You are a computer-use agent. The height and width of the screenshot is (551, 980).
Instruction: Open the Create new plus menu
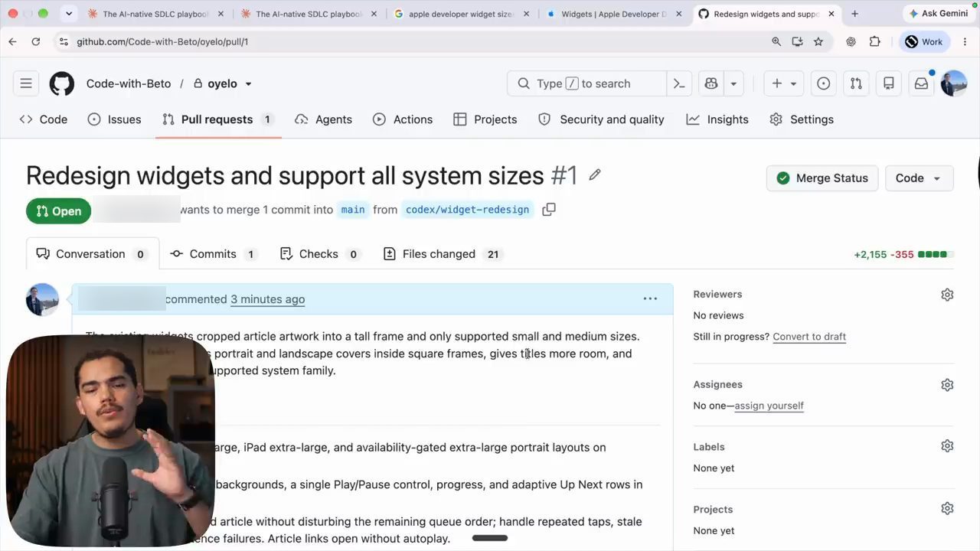pyautogui.click(x=784, y=83)
